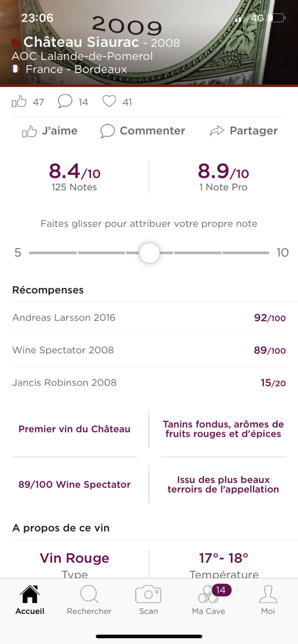Tap the Château Siaurac wine title
This screenshot has height=644, width=298.
(x=81, y=42)
